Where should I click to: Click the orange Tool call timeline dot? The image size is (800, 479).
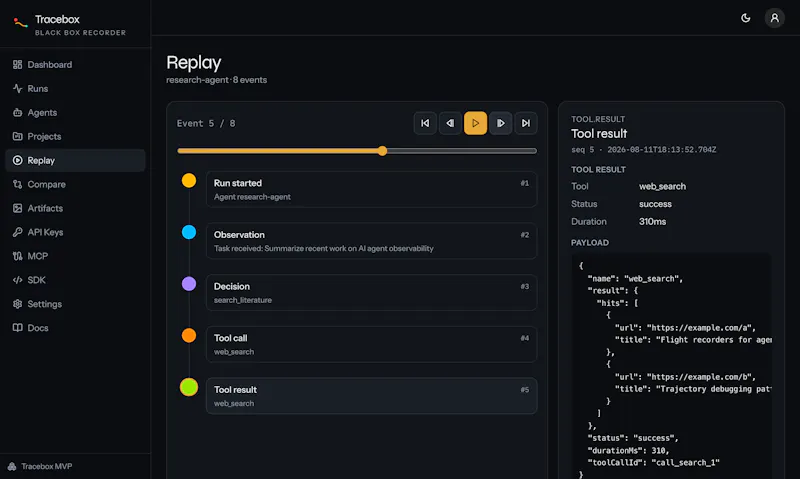tap(189, 335)
